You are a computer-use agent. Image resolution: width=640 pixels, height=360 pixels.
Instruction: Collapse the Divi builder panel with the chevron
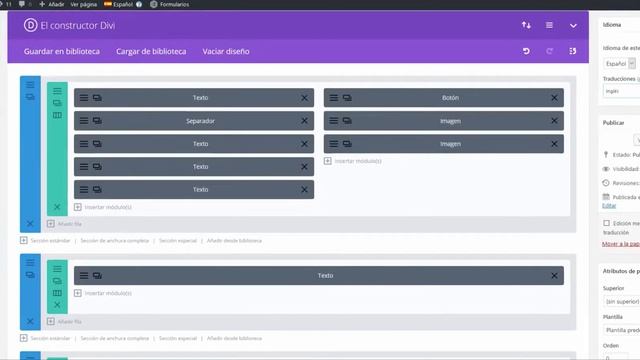[573, 26]
